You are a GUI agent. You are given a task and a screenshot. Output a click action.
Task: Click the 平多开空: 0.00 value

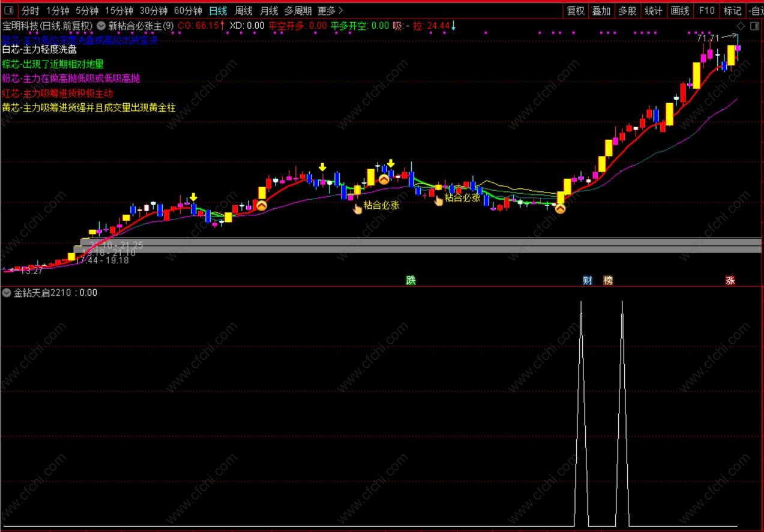[360, 26]
